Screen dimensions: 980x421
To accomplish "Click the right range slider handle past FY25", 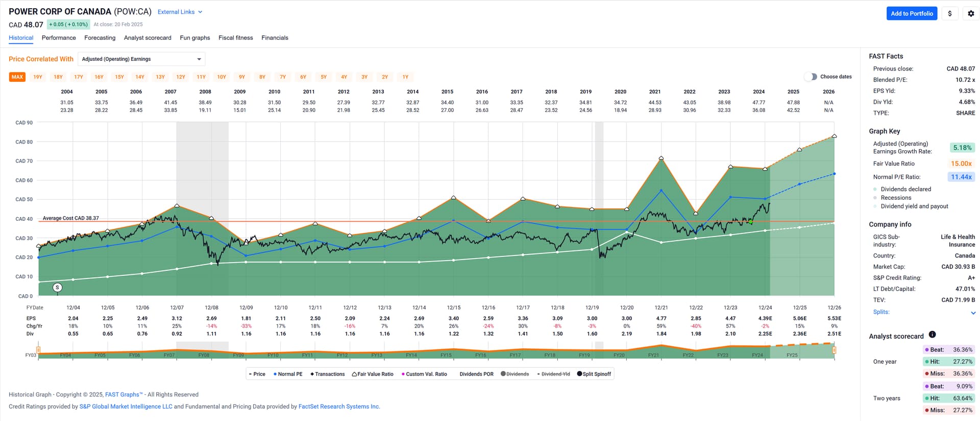I will [834, 350].
